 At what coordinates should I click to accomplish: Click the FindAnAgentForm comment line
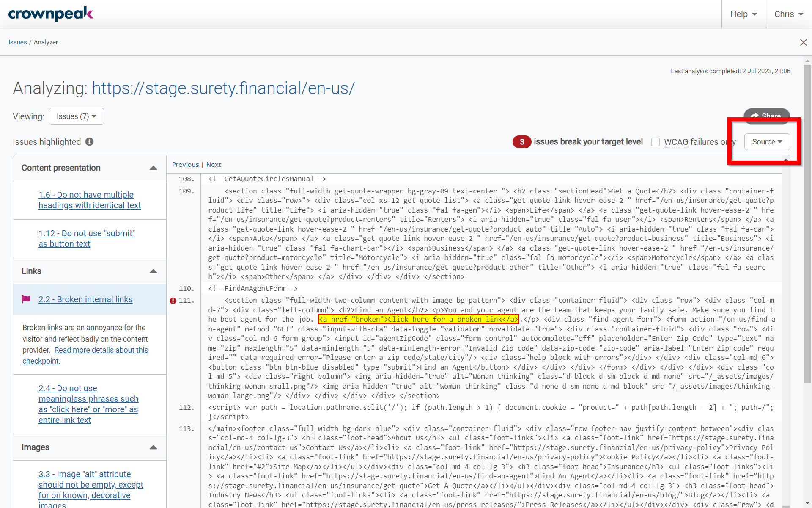click(x=253, y=289)
